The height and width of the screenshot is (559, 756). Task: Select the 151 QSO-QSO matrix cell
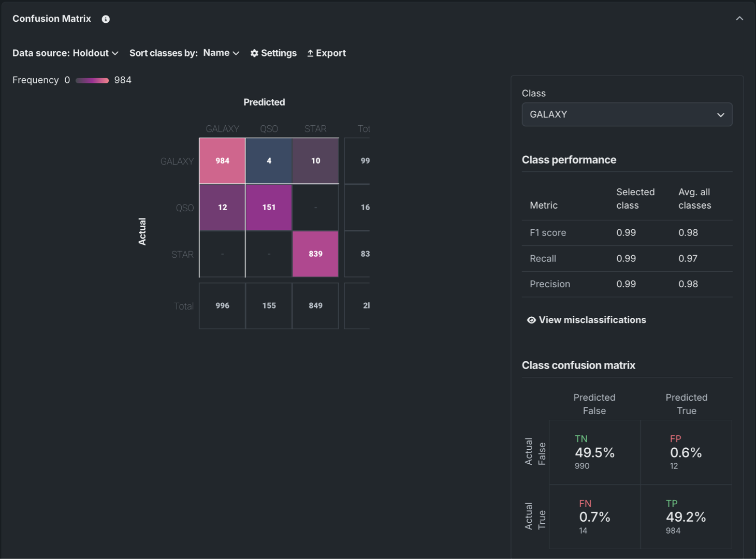pos(269,208)
